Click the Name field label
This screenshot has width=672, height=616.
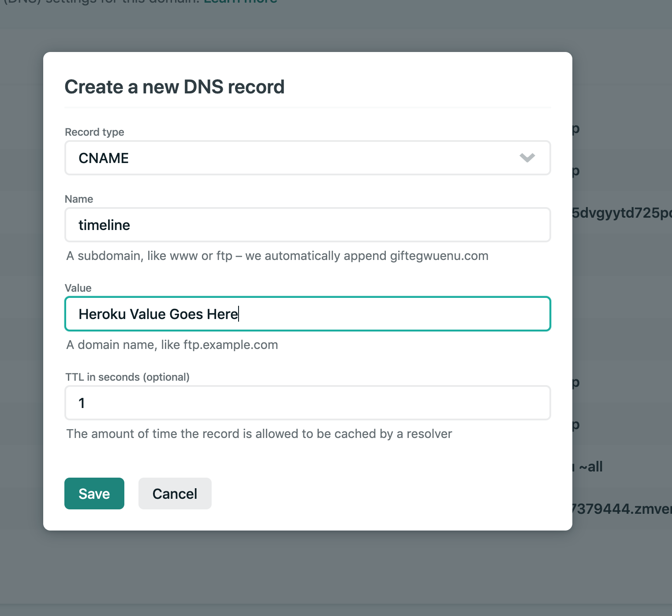pos(79,199)
